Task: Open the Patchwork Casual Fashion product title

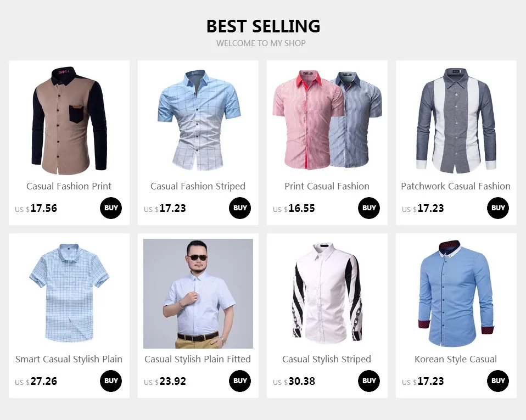Action: (456, 186)
